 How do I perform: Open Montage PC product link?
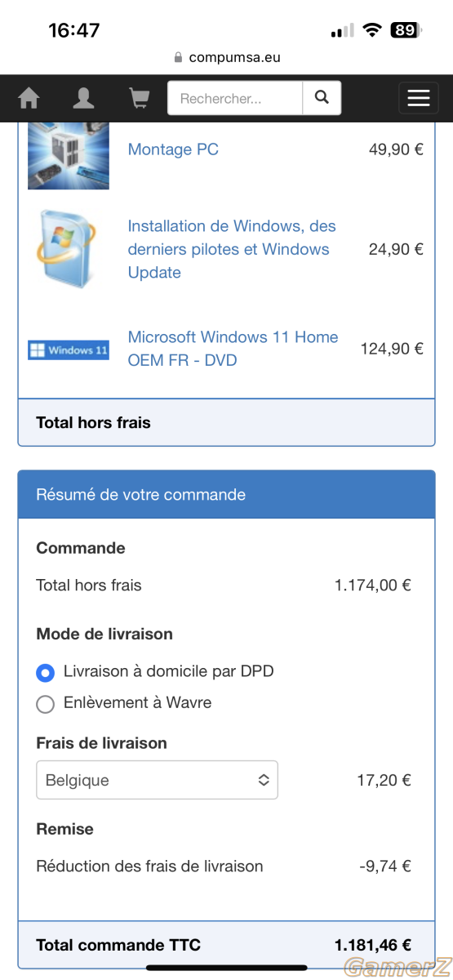(x=173, y=149)
